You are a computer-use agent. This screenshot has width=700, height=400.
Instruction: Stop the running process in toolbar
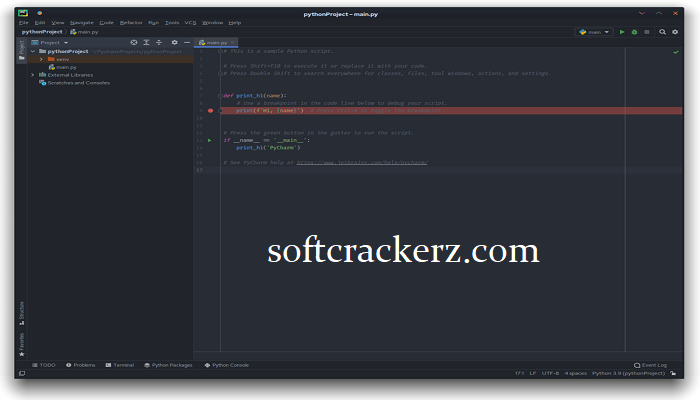647,32
